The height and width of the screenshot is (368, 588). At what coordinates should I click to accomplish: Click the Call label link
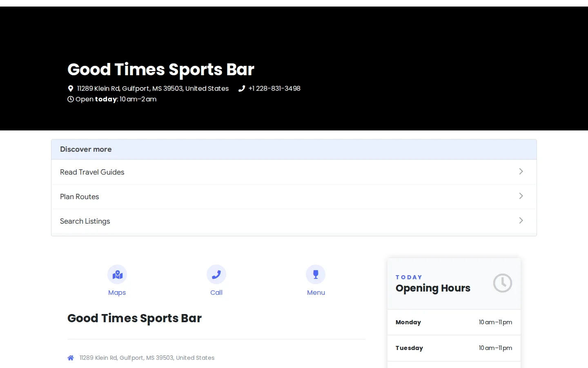(x=216, y=292)
